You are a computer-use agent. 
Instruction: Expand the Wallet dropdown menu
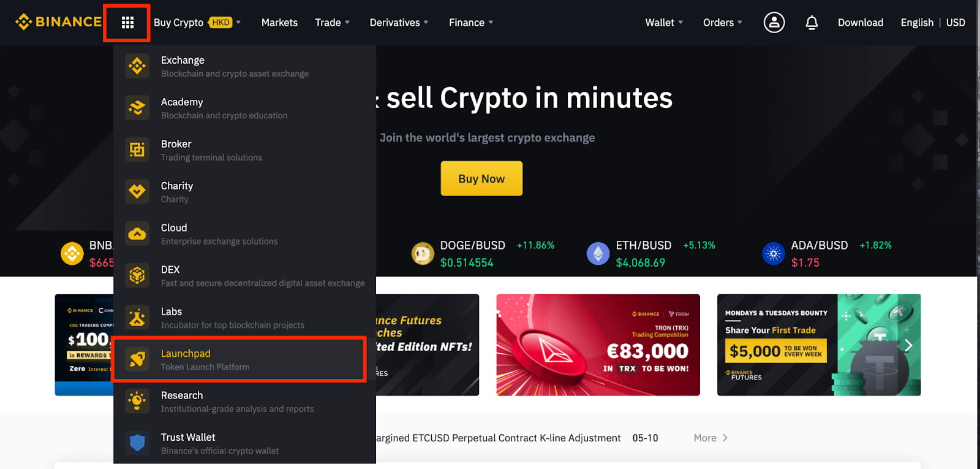click(x=663, y=23)
